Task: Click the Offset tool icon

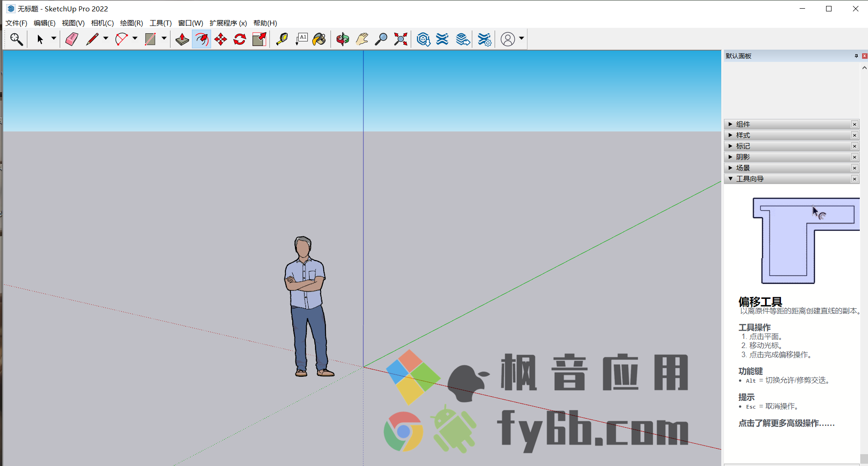Action: pos(201,39)
